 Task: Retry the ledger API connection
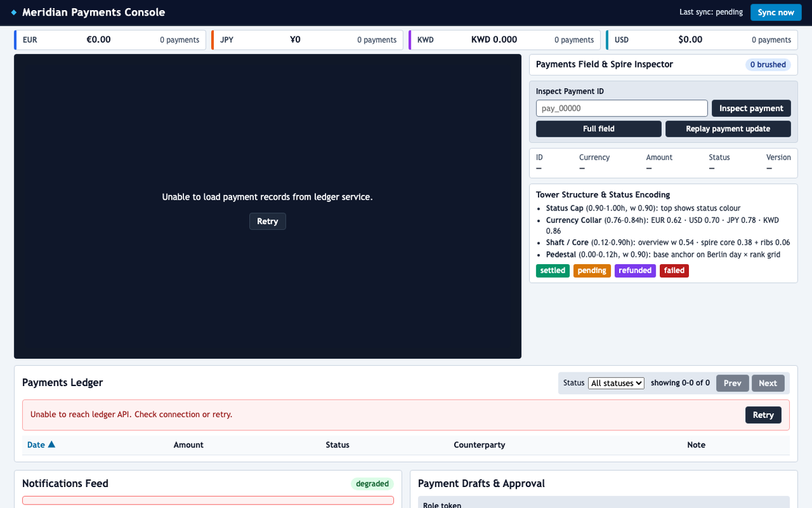[763, 415]
